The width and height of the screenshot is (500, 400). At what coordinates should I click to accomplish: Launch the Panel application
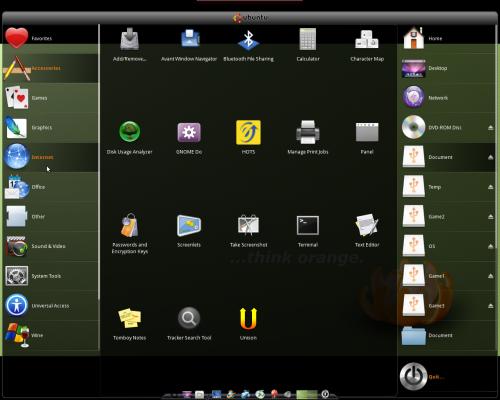[x=367, y=138]
